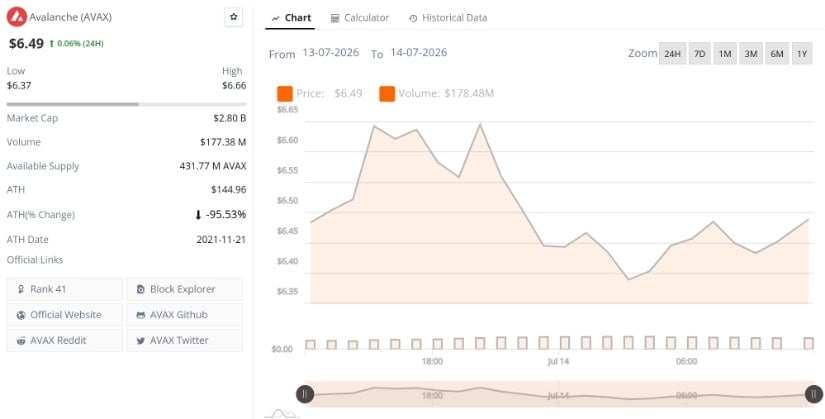Image resolution: width=825 pixels, height=419 pixels.
Task: Click the low-high price range bar
Action: coord(126,104)
